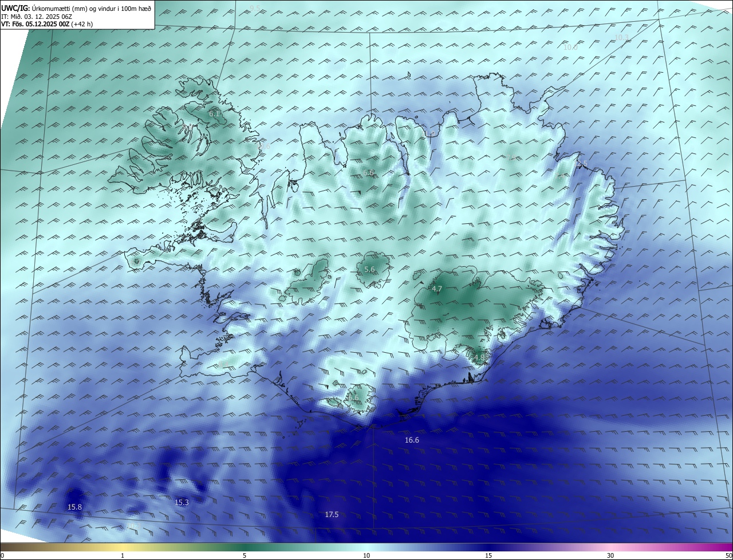Click the 4.8 value on the southern glacier tongue
The width and height of the screenshot is (733, 560).
[479, 357]
